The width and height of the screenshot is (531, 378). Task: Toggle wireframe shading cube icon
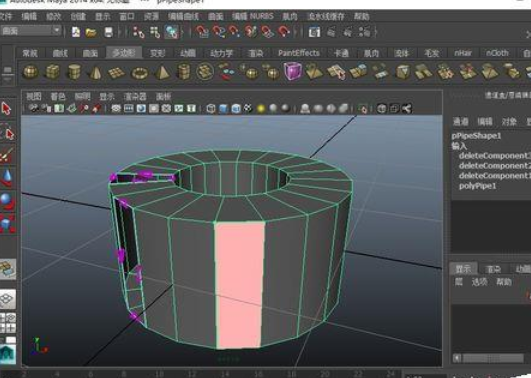(x=211, y=109)
